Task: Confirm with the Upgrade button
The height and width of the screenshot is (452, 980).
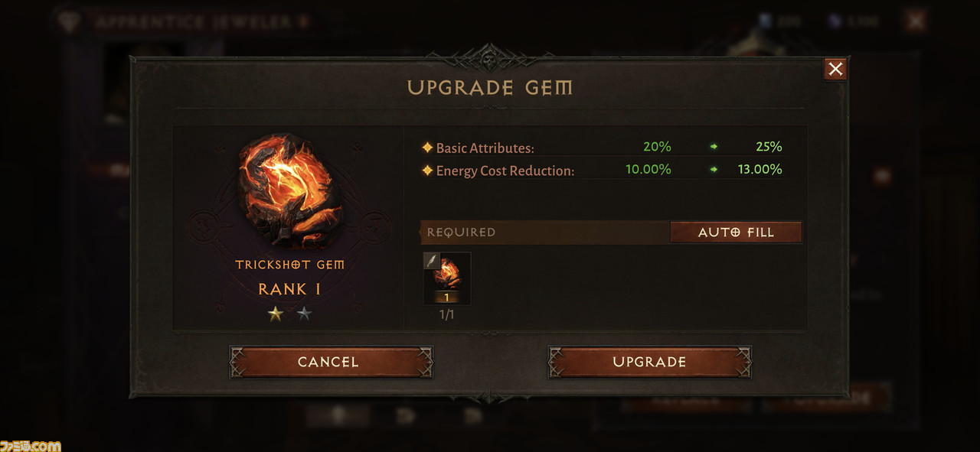Action: coord(649,362)
